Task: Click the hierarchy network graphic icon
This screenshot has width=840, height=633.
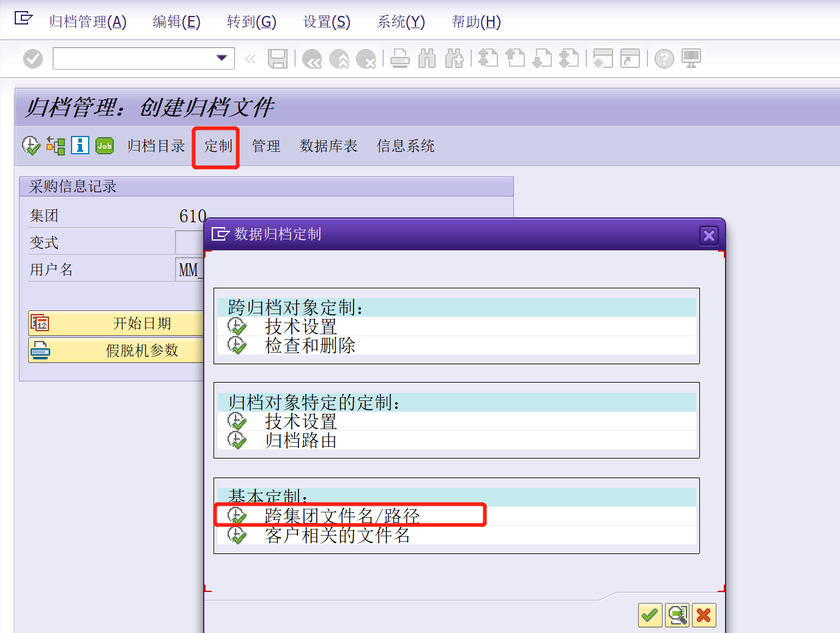Action: pyautogui.click(x=56, y=146)
